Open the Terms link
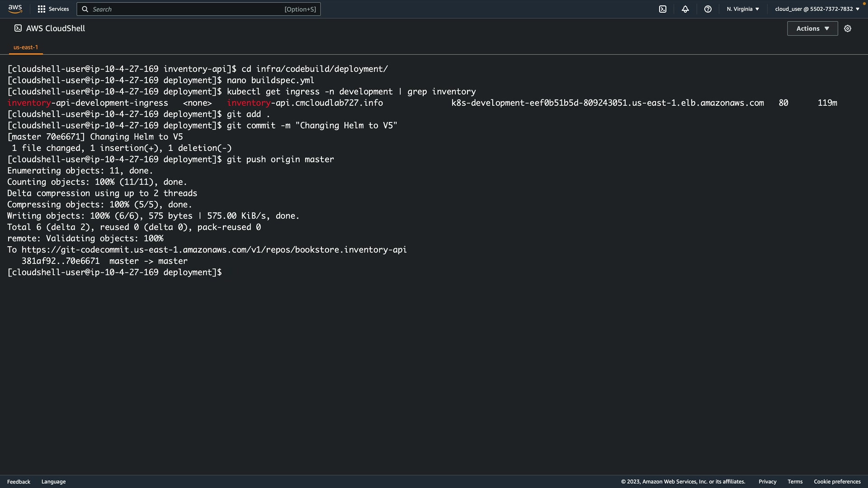 click(795, 482)
